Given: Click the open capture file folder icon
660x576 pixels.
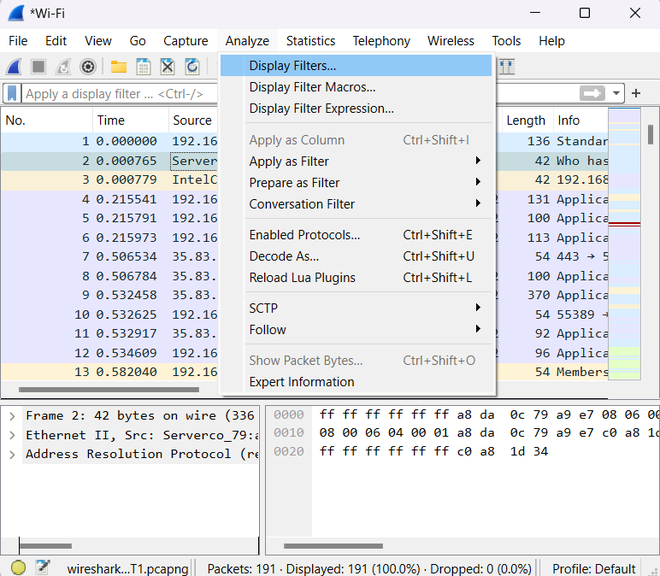Looking at the screenshot, I should pyautogui.click(x=119, y=67).
